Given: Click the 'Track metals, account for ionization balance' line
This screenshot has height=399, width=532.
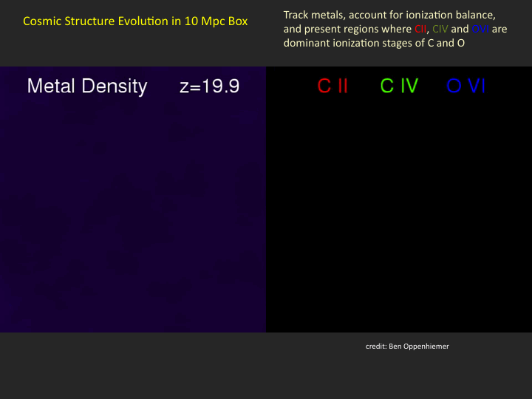Looking at the screenshot, I should pos(389,16).
